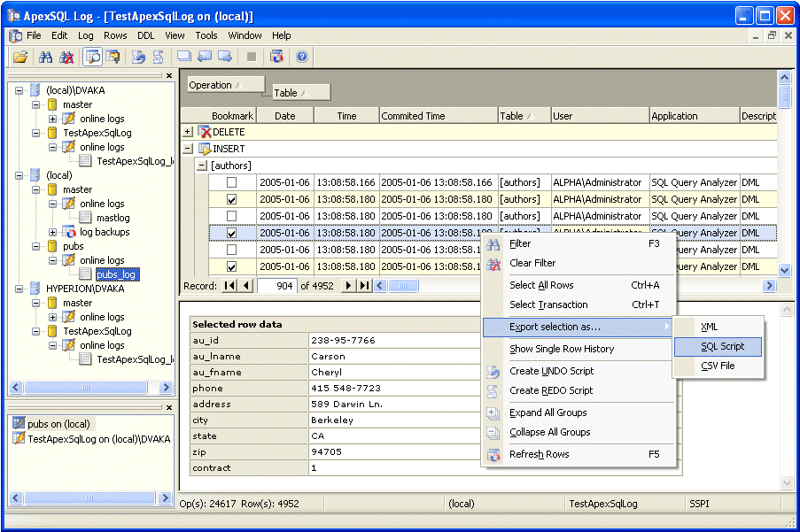Click the DELETE operation group icon
This screenshot has width=800, height=532.
click(x=205, y=132)
